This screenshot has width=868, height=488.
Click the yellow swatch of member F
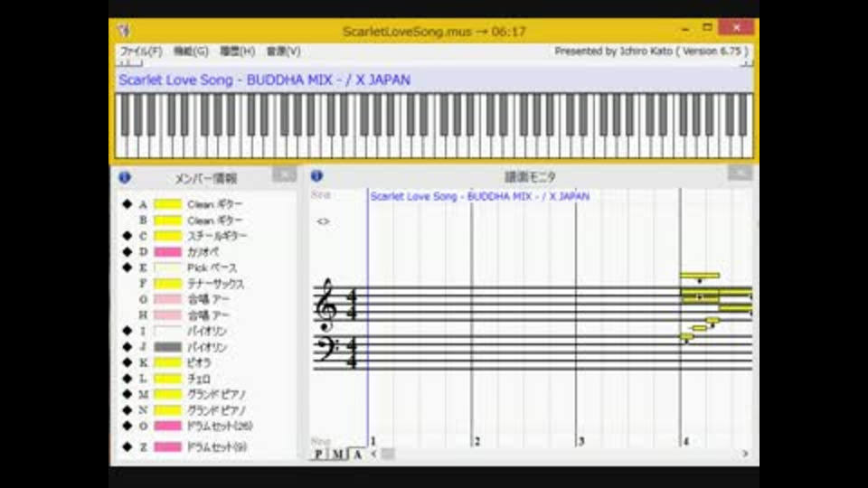point(168,284)
